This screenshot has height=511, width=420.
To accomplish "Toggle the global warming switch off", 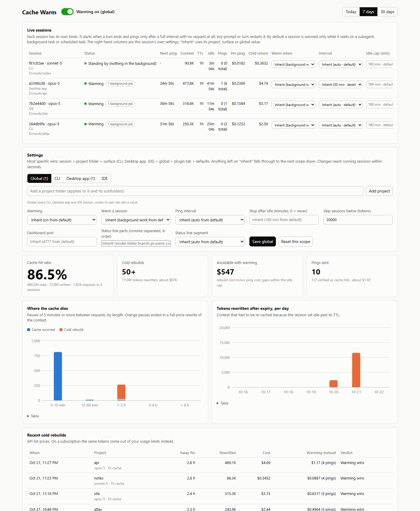I will coord(67,12).
